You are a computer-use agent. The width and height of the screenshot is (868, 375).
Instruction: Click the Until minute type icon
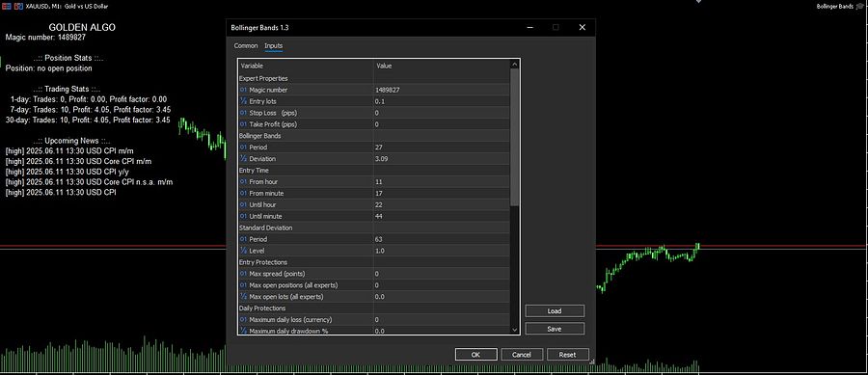(x=243, y=216)
